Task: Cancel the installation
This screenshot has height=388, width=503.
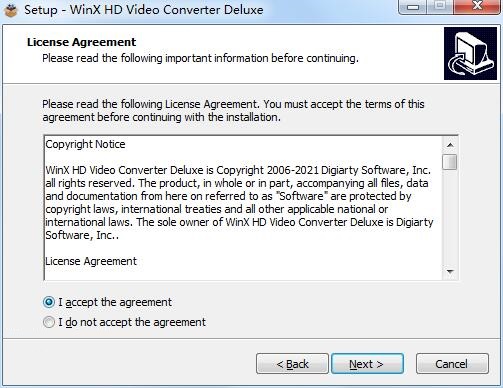Action: 452,364
